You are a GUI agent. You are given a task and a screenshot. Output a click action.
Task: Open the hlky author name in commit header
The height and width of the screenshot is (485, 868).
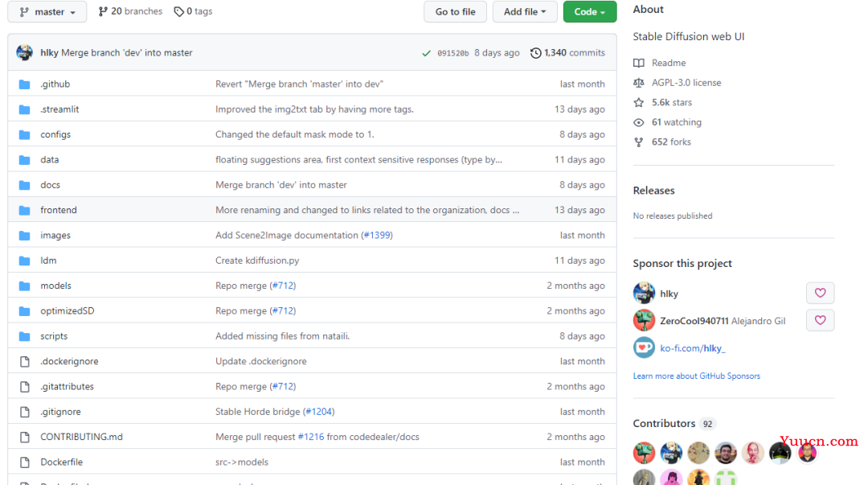tap(49, 52)
